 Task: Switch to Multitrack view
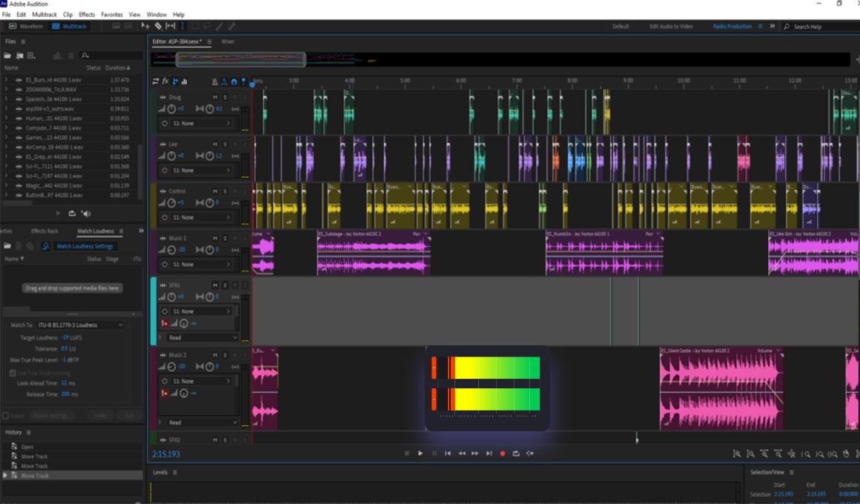point(69,26)
